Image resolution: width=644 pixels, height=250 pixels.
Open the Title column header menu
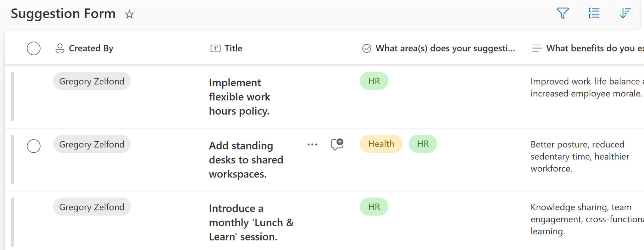click(x=233, y=48)
